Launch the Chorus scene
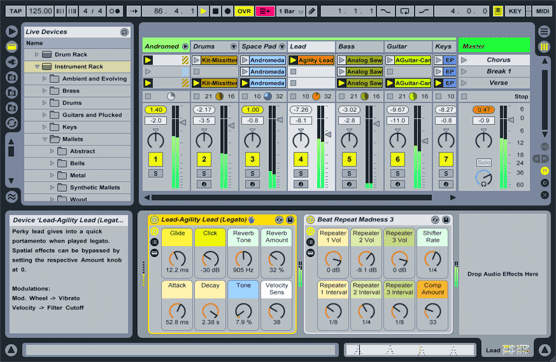Screen dimensions: 556x362 click(x=464, y=60)
